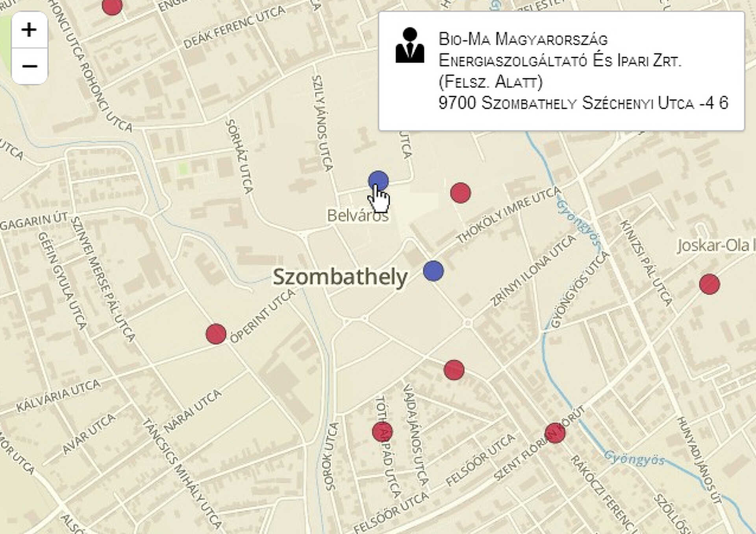Click the 9700 Szombathely Széchenyi address line
The height and width of the screenshot is (534, 756).
[x=583, y=103]
